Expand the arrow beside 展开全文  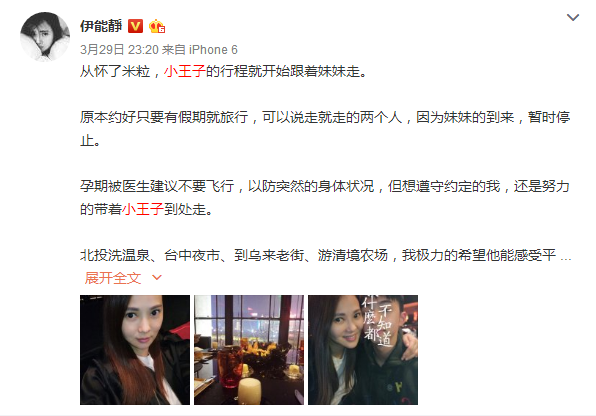pyautogui.click(x=157, y=278)
